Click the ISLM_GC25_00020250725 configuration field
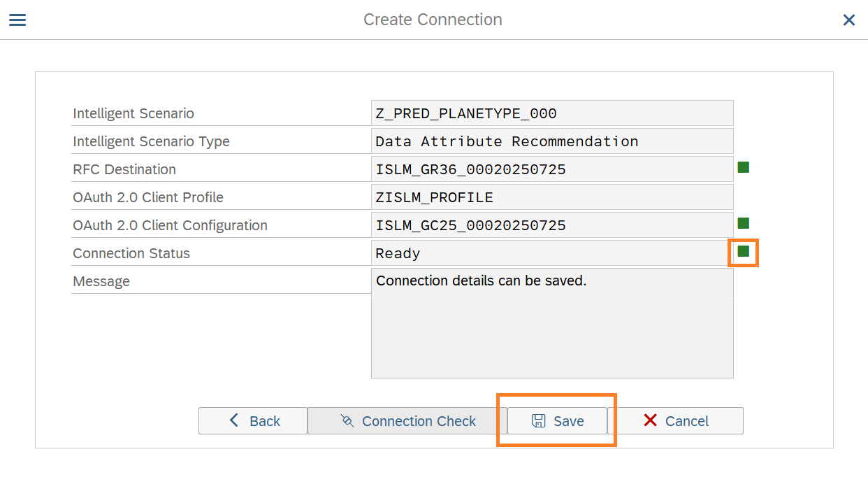The image size is (868, 489). [x=551, y=225]
